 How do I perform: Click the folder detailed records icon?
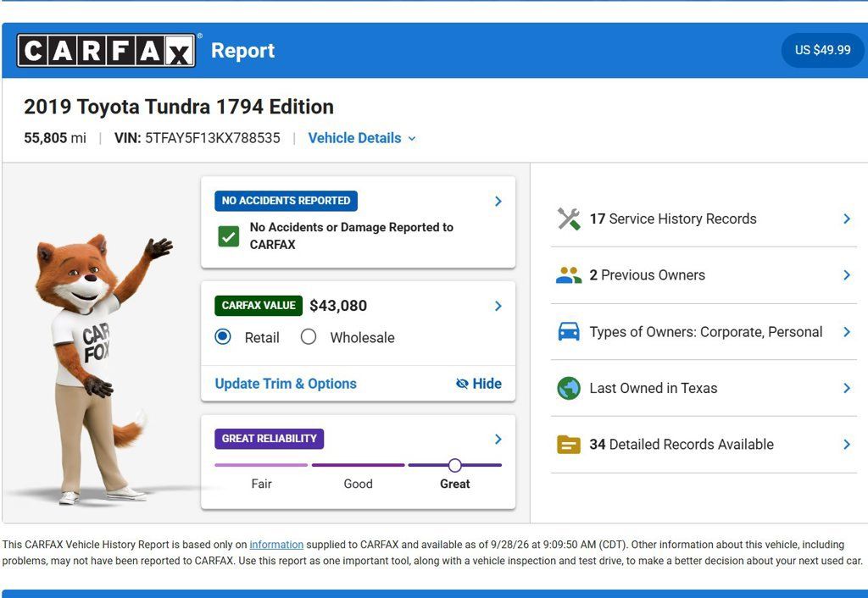pos(569,445)
